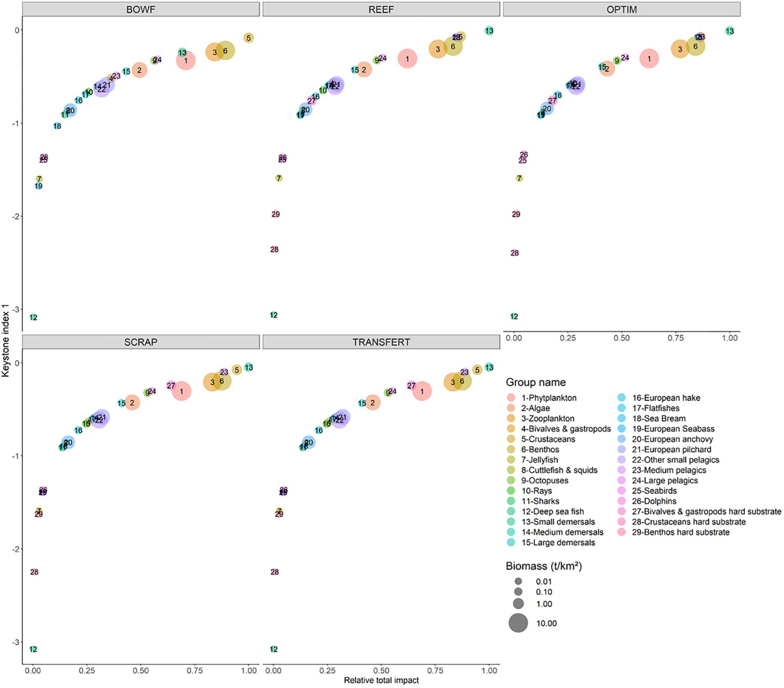Click the 28-Crustaceans hard substrate legend label

click(689, 522)
